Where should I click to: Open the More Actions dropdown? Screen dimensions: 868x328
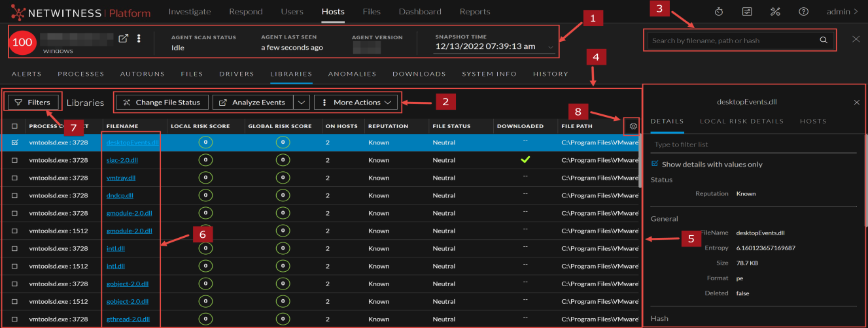[356, 103]
